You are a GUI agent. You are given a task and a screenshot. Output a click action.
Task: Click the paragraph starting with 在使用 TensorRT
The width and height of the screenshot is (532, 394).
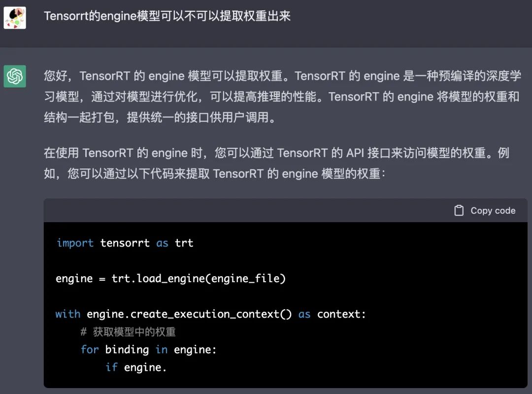coord(276,163)
